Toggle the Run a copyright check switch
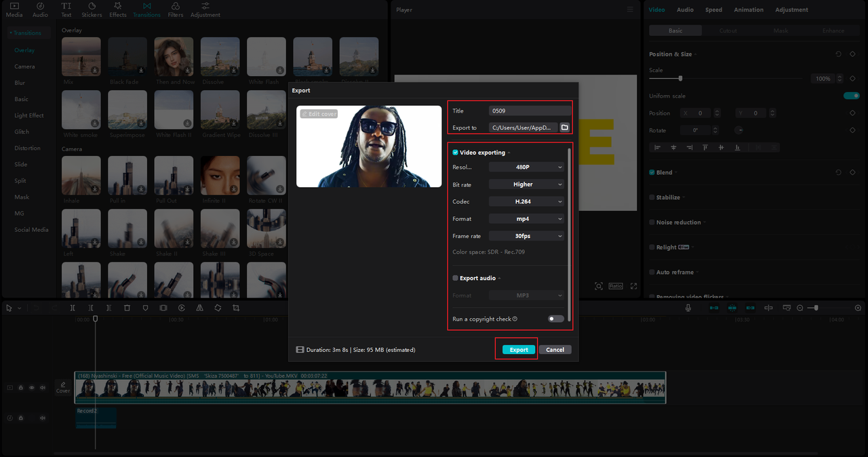 click(556, 319)
